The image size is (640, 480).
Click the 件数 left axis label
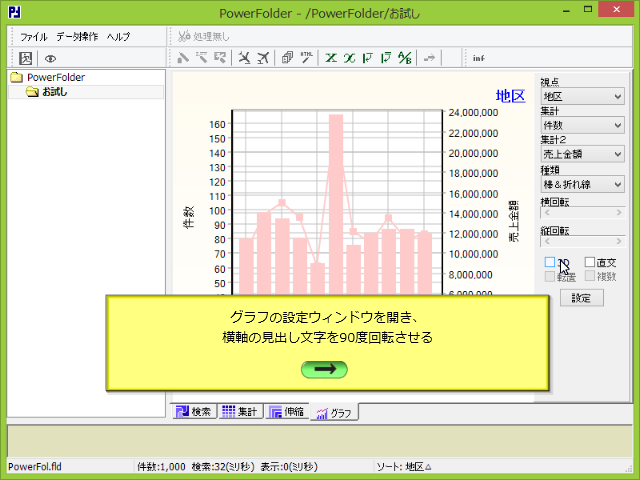click(188, 217)
